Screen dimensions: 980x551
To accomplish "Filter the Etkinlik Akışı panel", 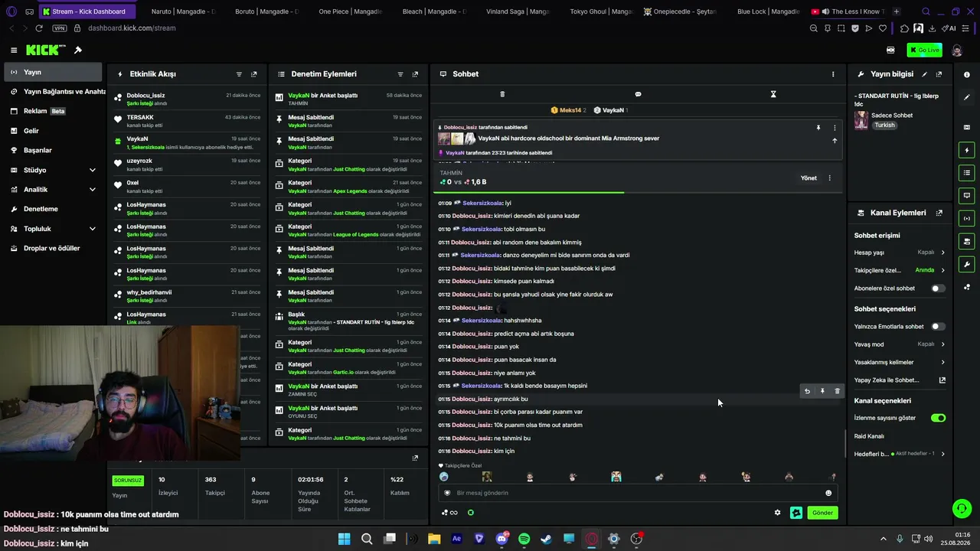I will [239, 74].
